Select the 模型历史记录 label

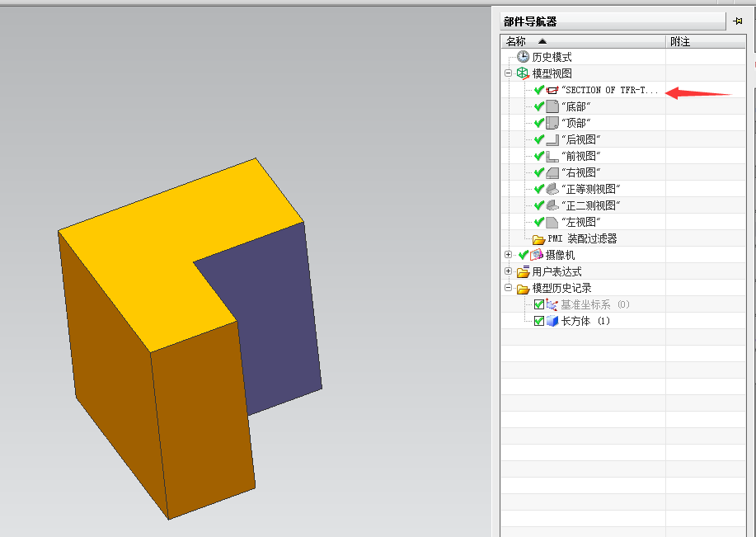[561, 288]
